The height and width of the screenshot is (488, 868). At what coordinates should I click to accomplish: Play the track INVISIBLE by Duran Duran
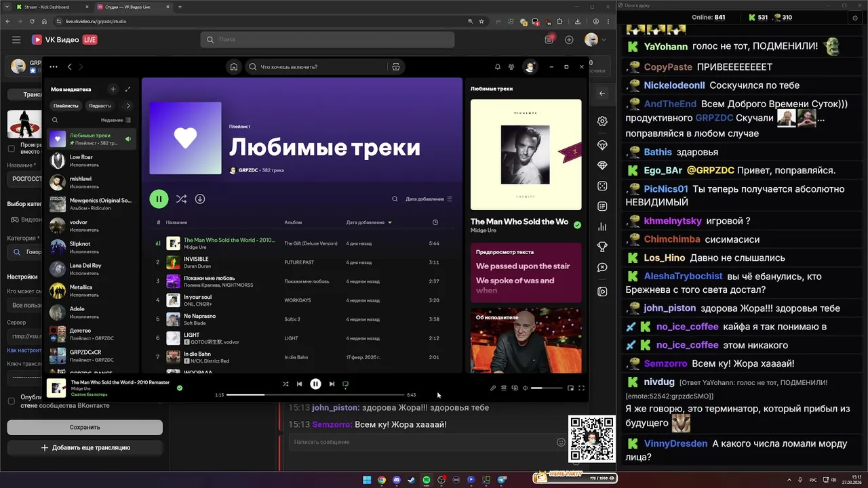(x=302, y=262)
